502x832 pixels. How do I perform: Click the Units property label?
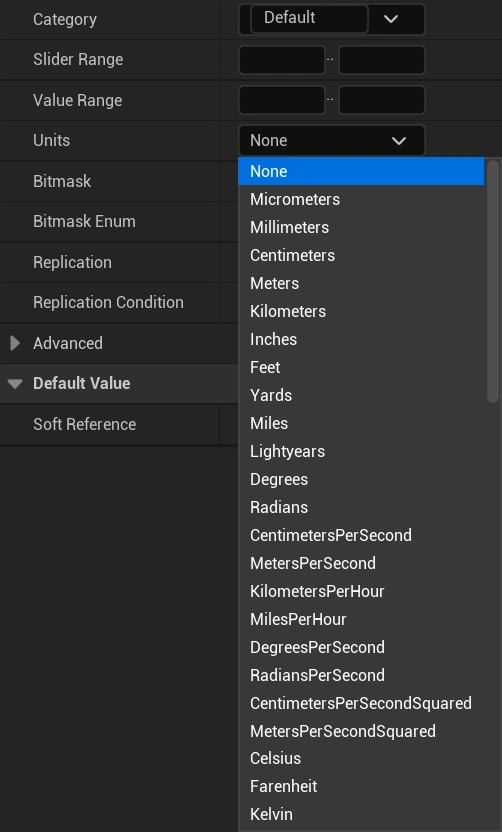pos(51,141)
